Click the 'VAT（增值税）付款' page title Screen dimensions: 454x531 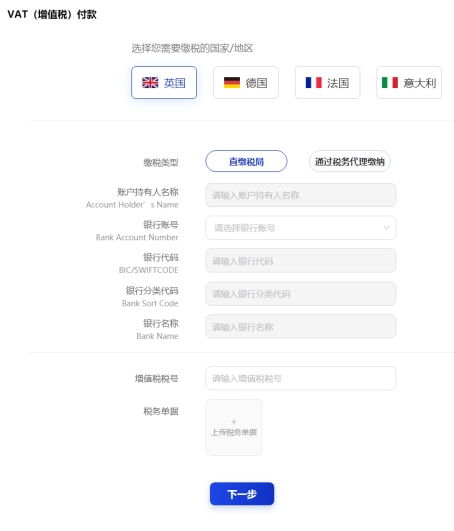52,15
